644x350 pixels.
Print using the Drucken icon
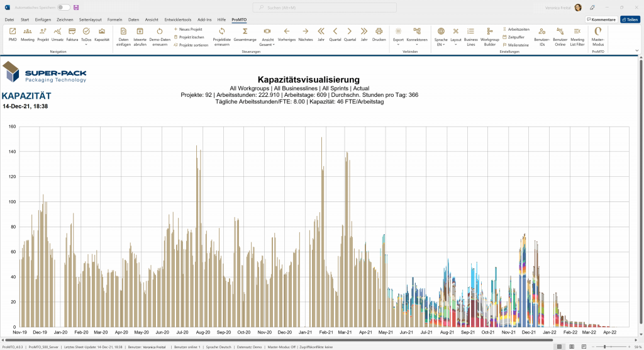(x=379, y=34)
